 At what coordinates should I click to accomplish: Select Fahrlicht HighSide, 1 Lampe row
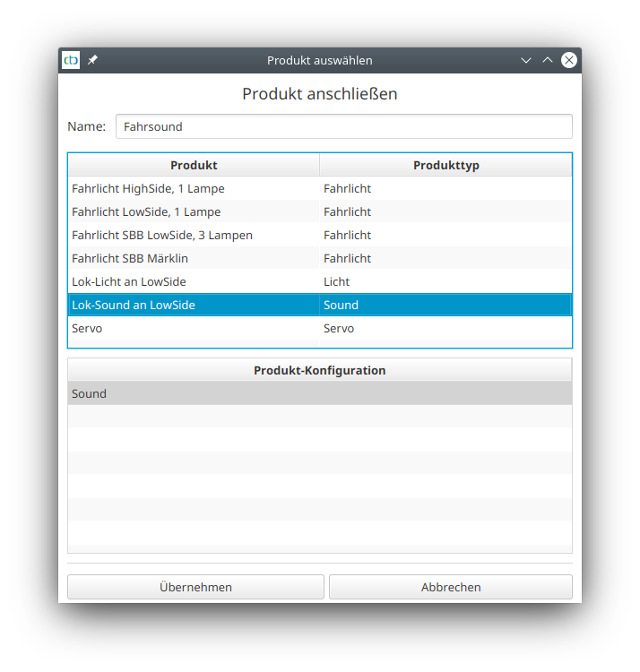(148, 189)
